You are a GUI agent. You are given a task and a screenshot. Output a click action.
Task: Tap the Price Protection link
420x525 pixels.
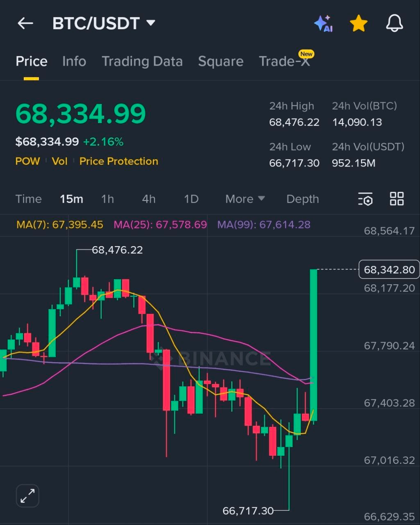coord(119,161)
